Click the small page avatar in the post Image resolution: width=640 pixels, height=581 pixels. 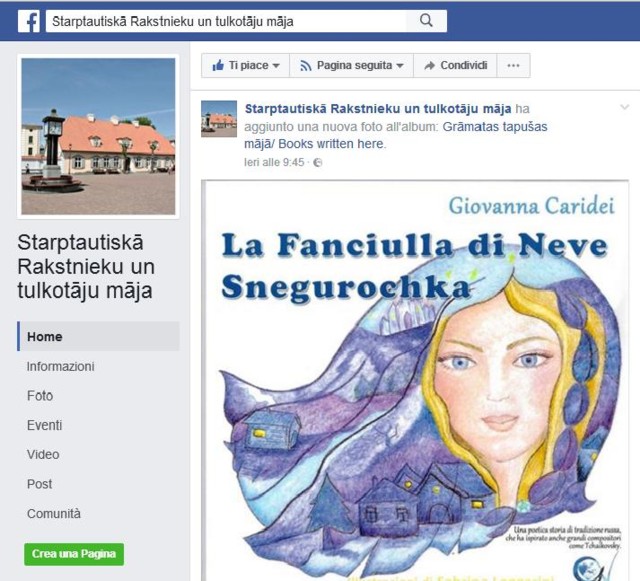point(219,119)
